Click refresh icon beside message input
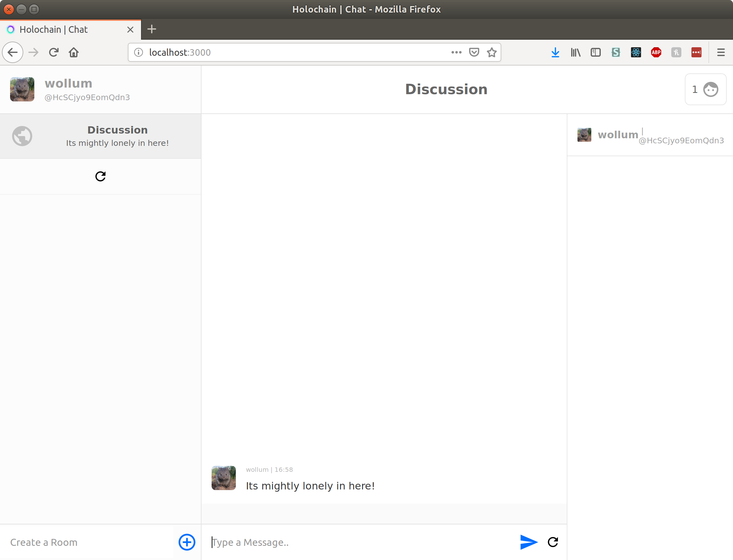 [x=553, y=542]
